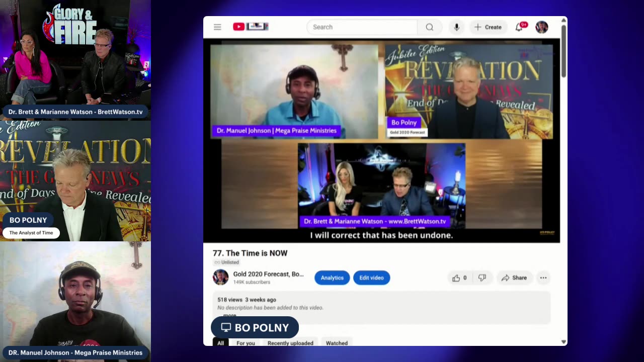Click Dr. Manuel Johnson webcam panel on left
644x362 pixels.
pyautogui.click(x=75, y=302)
